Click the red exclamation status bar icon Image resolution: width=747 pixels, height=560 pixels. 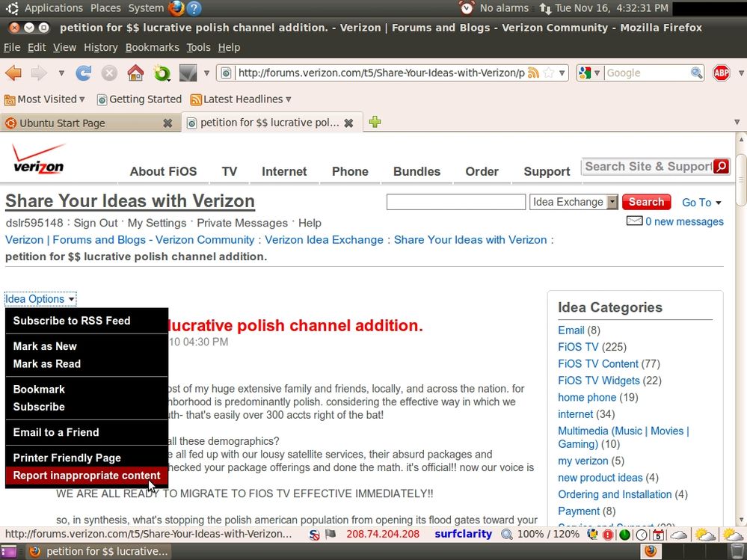[608, 535]
